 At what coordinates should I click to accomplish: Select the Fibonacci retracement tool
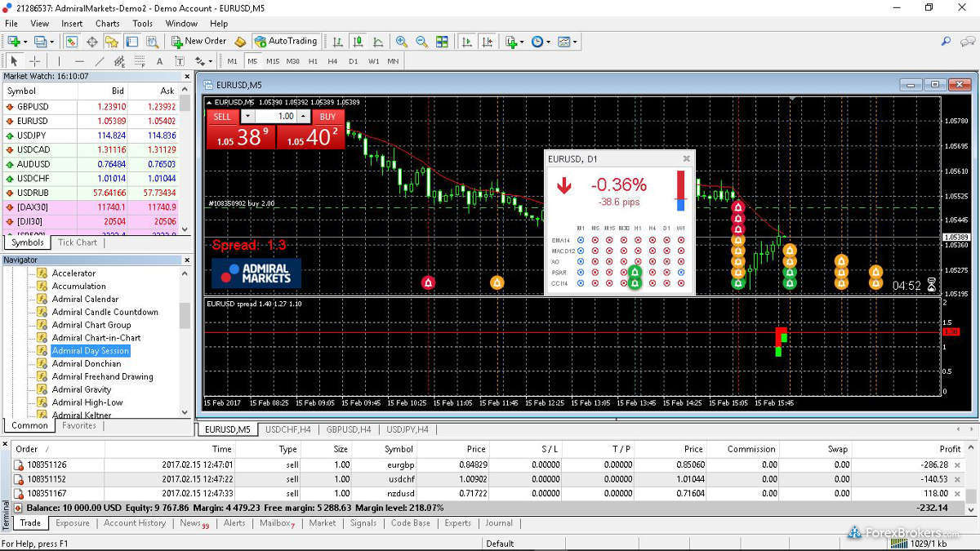pyautogui.click(x=140, y=61)
